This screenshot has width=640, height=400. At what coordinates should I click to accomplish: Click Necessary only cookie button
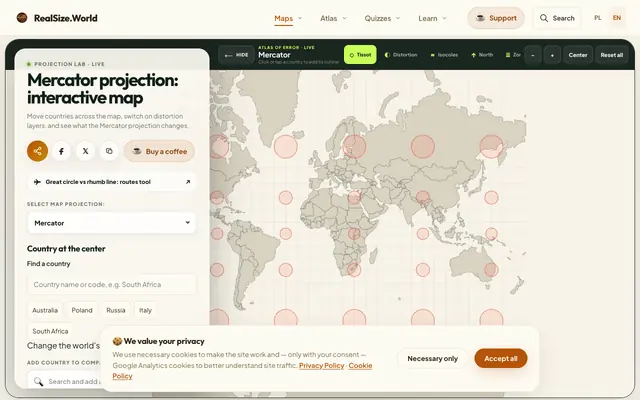(432, 358)
